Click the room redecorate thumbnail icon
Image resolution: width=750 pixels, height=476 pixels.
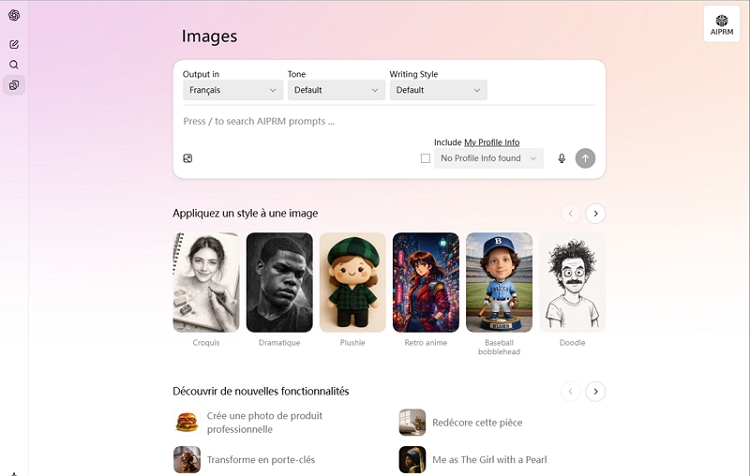[412, 422]
